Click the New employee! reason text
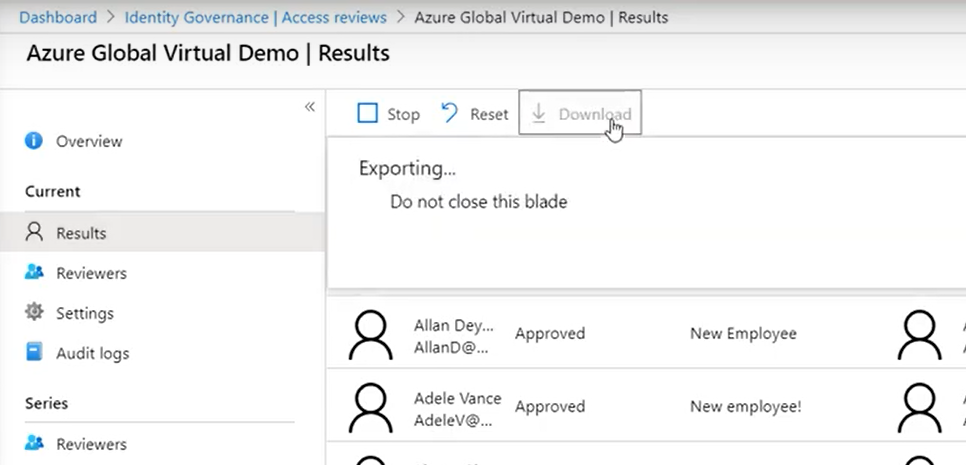The image size is (966, 465). pyautogui.click(x=745, y=406)
